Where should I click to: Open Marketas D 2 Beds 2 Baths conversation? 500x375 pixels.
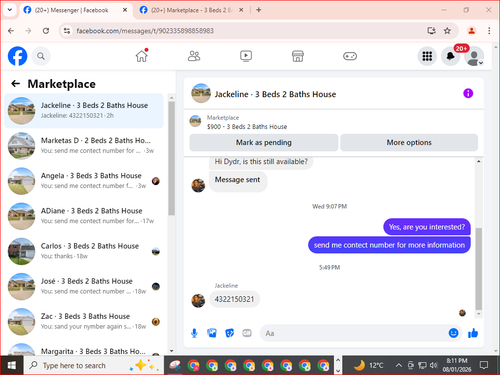point(84,146)
